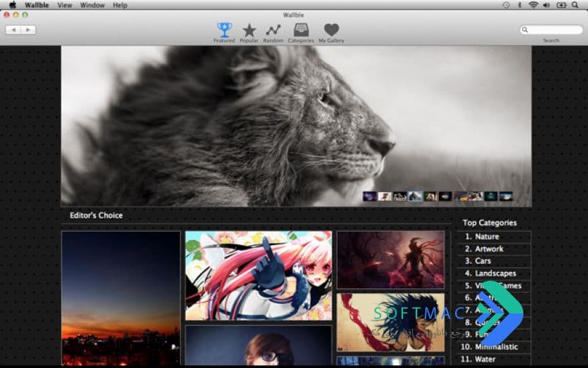Click the Search input field

(551, 30)
